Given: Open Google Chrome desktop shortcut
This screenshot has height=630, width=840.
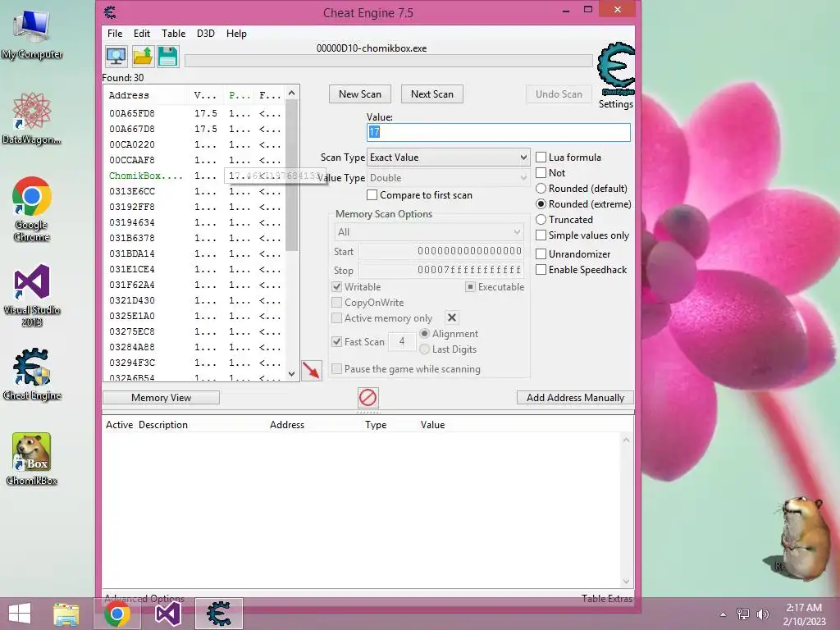Looking at the screenshot, I should pyautogui.click(x=32, y=209).
